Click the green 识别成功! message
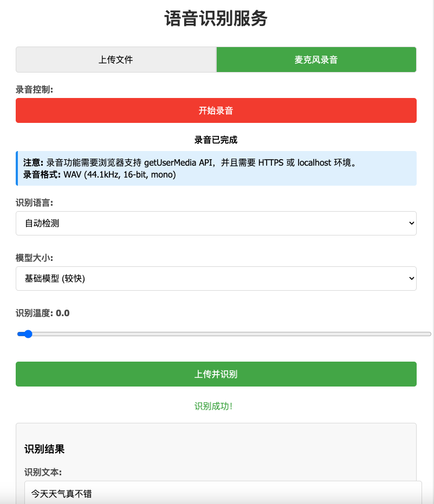434x504 pixels. 213,406
